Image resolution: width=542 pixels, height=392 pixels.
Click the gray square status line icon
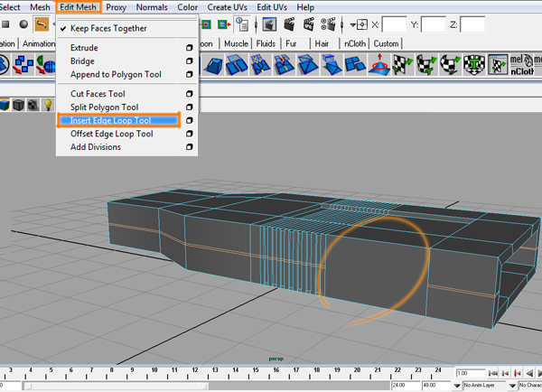(x=5, y=24)
